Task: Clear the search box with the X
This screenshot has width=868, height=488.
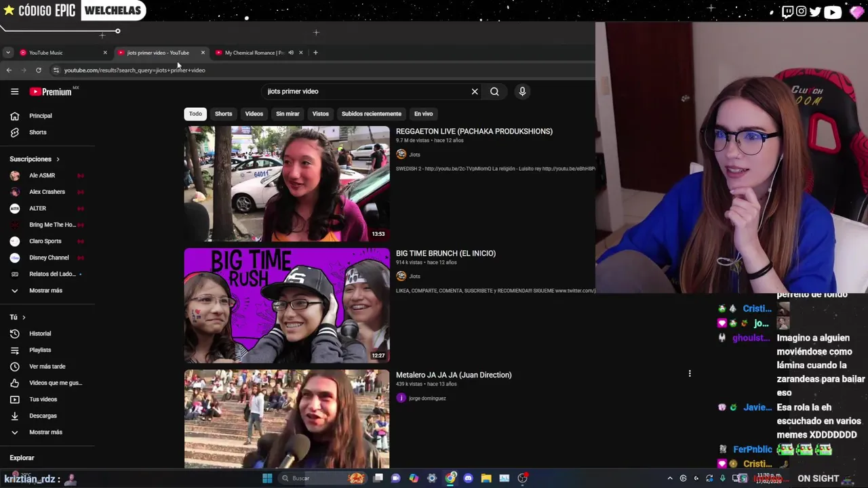Action: (x=475, y=91)
